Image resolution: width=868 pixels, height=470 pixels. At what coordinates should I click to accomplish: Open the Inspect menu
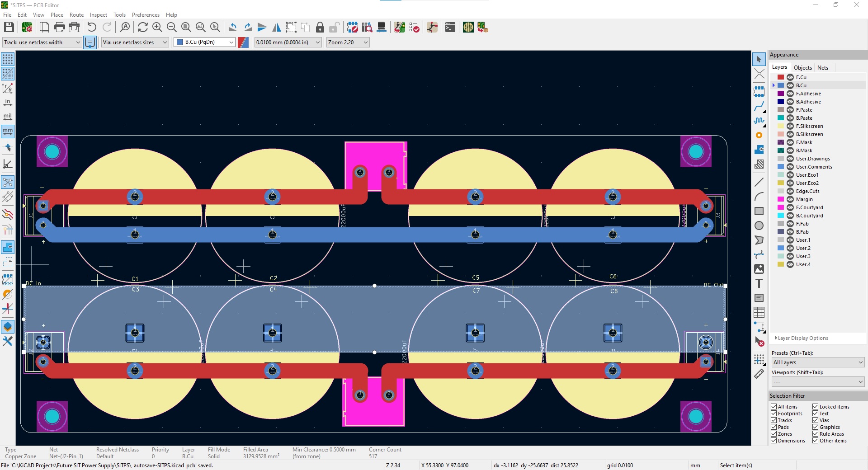98,15
